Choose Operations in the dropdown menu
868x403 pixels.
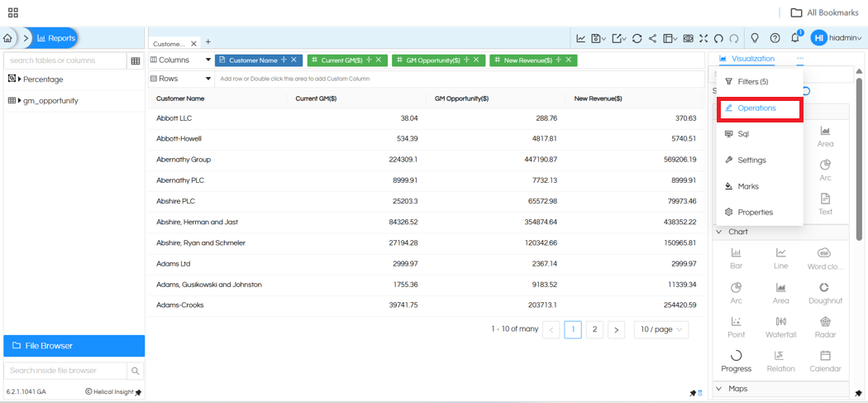(x=759, y=108)
